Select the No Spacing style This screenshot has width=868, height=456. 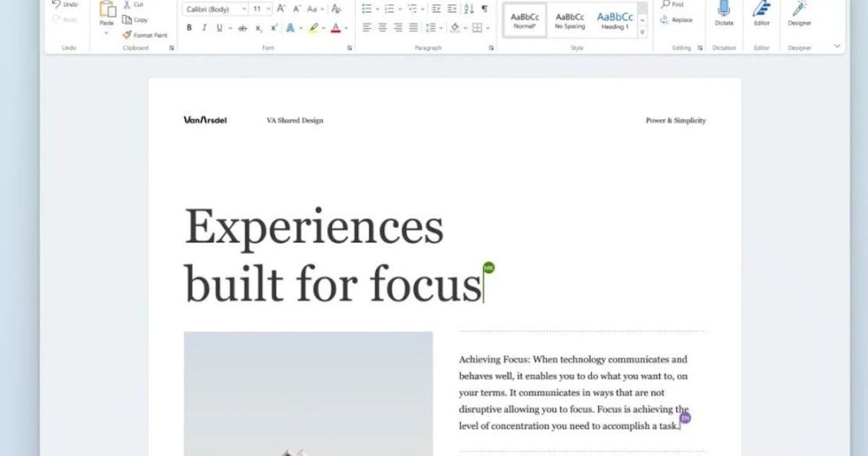point(569,20)
